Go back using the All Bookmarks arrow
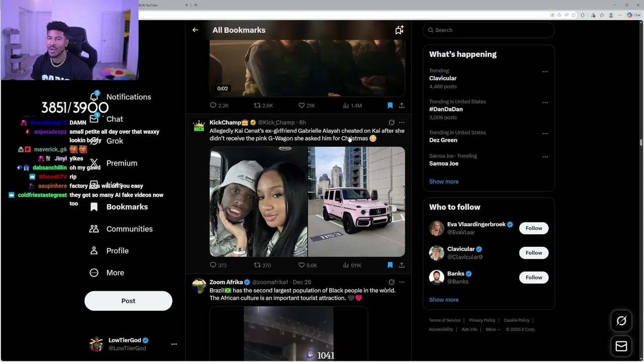 (x=195, y=30)
